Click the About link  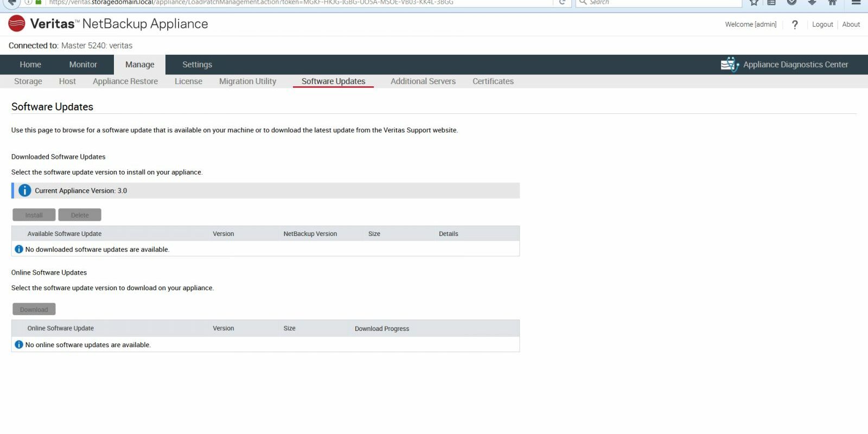[851, 24]
